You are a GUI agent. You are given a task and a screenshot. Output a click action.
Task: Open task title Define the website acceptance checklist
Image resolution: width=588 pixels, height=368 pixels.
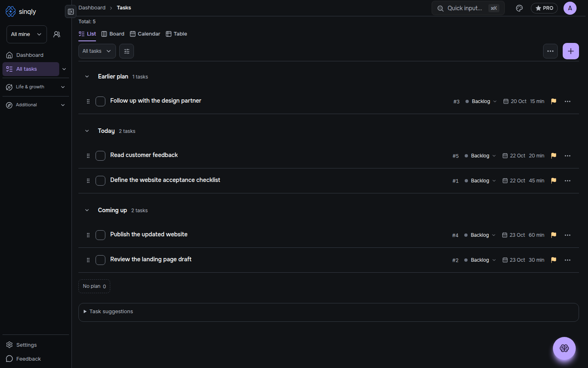pos(165,180)
